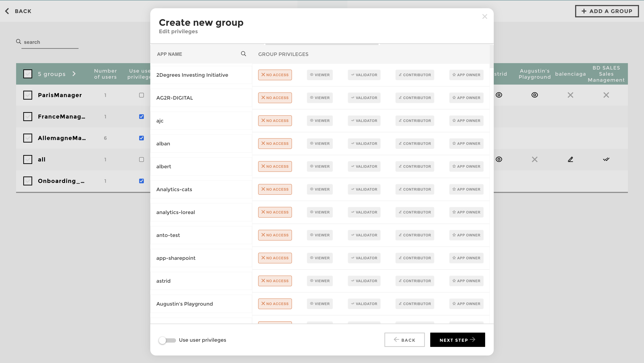
Task: Set Validator privilege for Analytics-cats
Action: point(364,189)
